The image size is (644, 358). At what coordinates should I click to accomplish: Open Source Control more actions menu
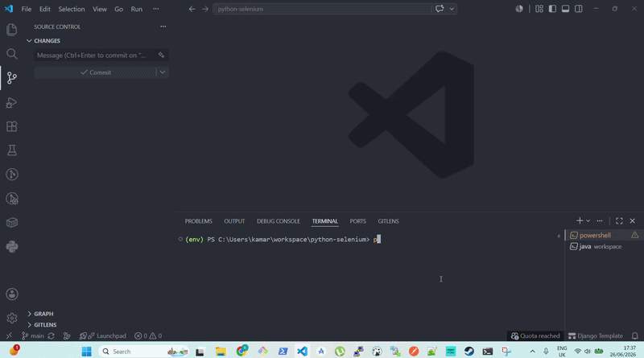click(x=163, y=27)
